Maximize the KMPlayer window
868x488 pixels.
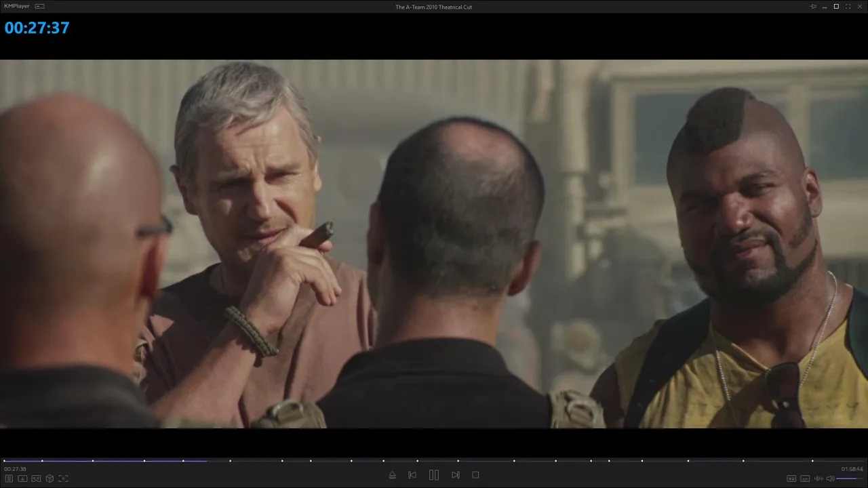[836, 7]
